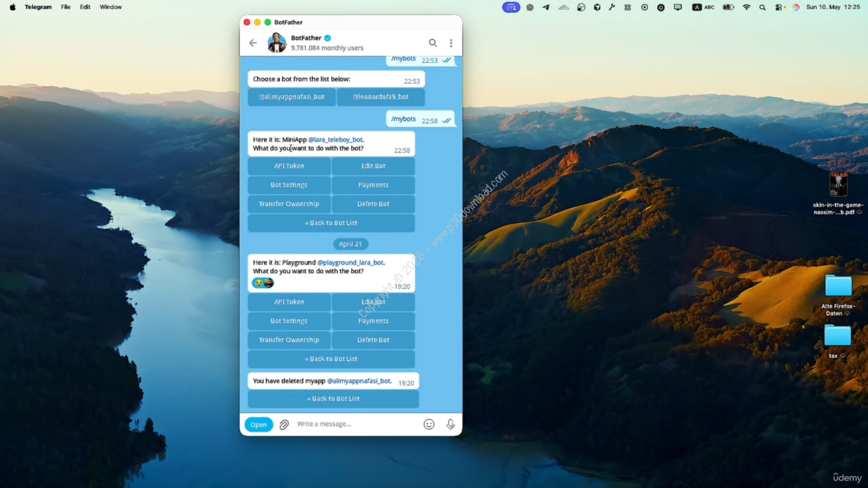This screenshot has width=868, height=488.
Task: Click the emoji reaction on Playground message
Action: pyautogui.click(x=262, y=283)
